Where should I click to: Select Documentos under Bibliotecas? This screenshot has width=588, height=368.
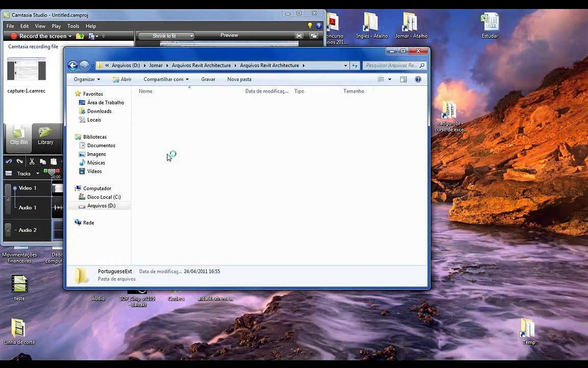point(97,145)
